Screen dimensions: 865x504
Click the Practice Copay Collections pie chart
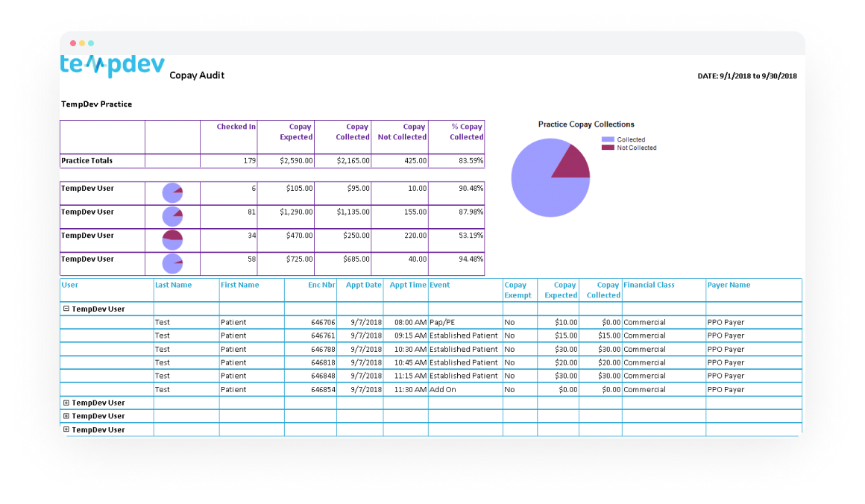(x=550, y=177)
